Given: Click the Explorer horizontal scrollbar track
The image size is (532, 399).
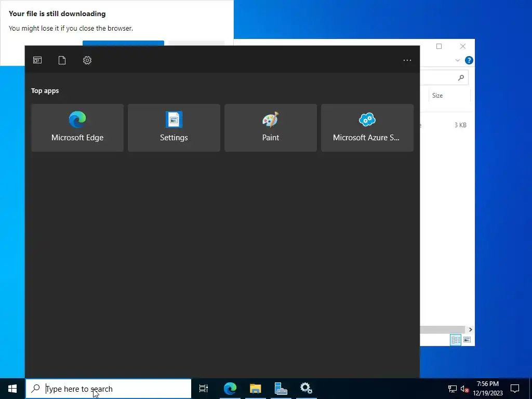Looking at the screenshot, I should coord(443,329).
